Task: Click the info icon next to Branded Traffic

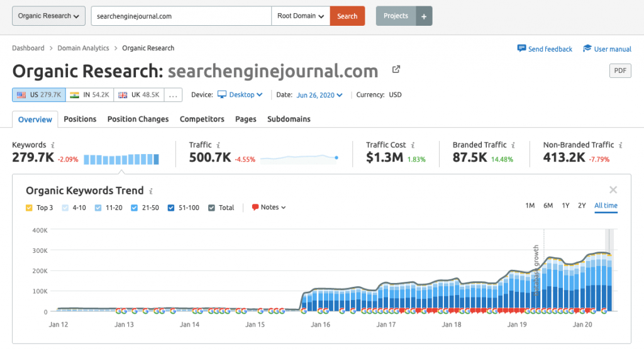Action: point(513,145)
